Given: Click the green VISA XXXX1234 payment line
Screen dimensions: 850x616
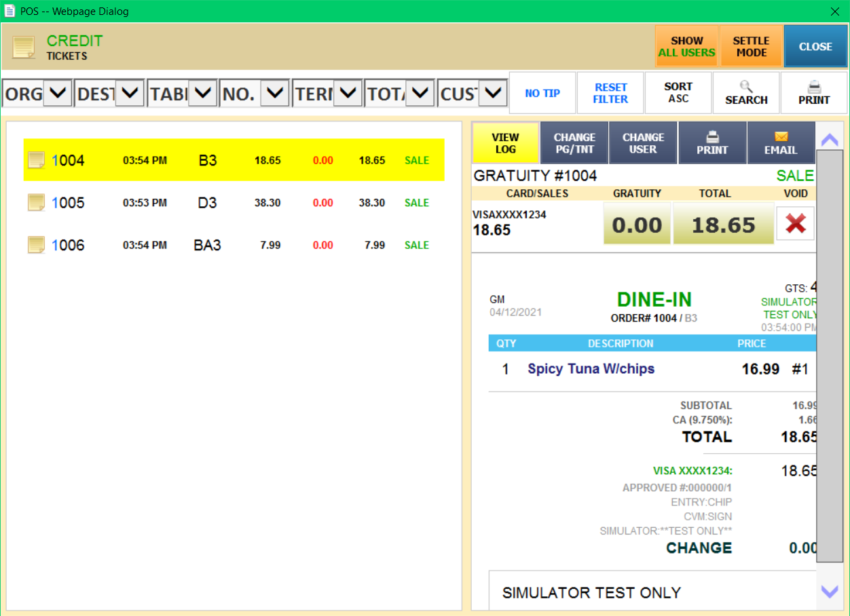Looking at the screenshot, I should [692, 471].
